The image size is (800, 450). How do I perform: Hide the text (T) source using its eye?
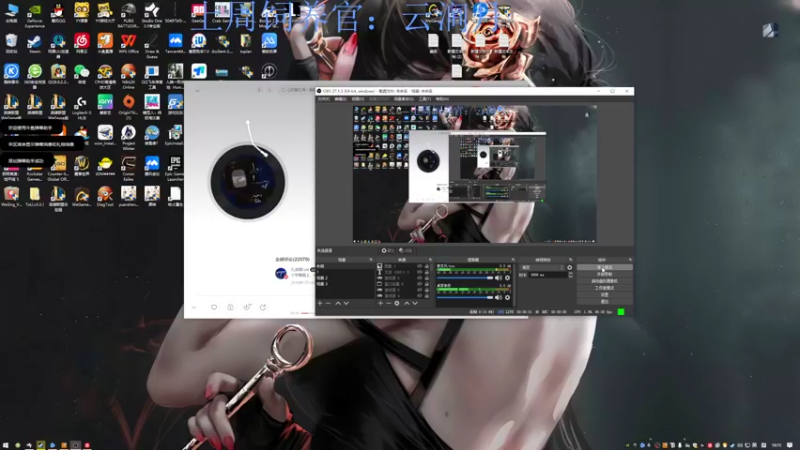(x=420, y=272)
